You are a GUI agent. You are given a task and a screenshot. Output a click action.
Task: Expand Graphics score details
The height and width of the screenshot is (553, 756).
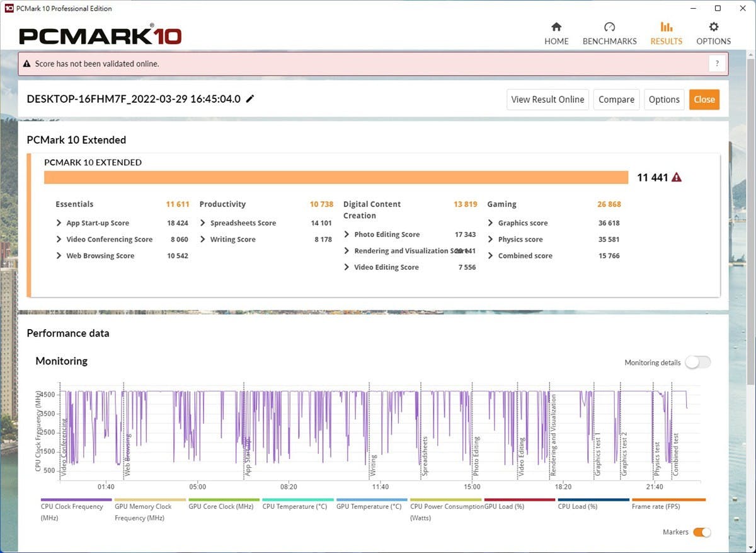[491, 223]
